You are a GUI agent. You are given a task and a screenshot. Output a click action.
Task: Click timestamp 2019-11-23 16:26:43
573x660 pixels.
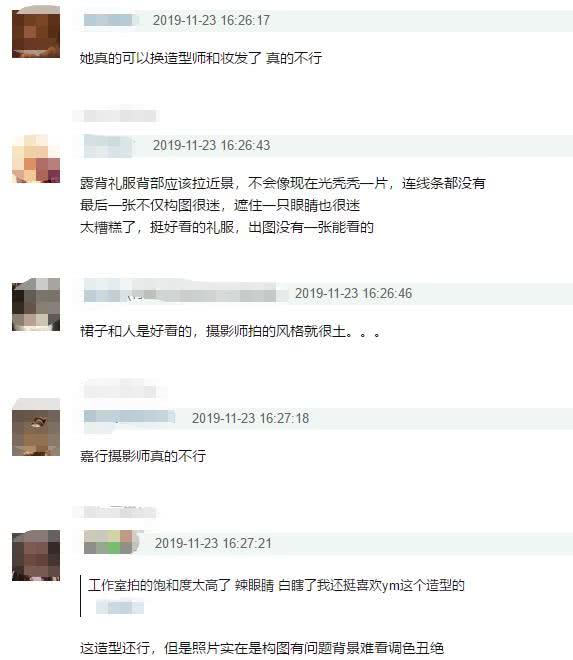pos(211,145)
